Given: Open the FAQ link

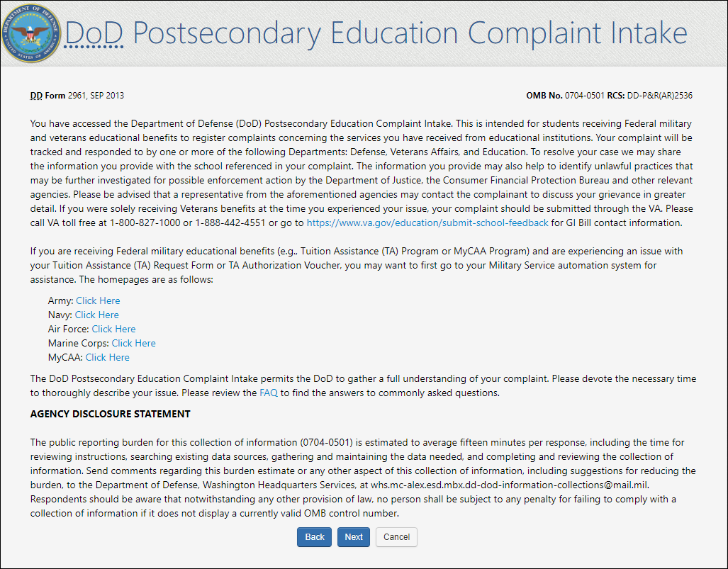Looking at the screenshot, I should 269,393.
